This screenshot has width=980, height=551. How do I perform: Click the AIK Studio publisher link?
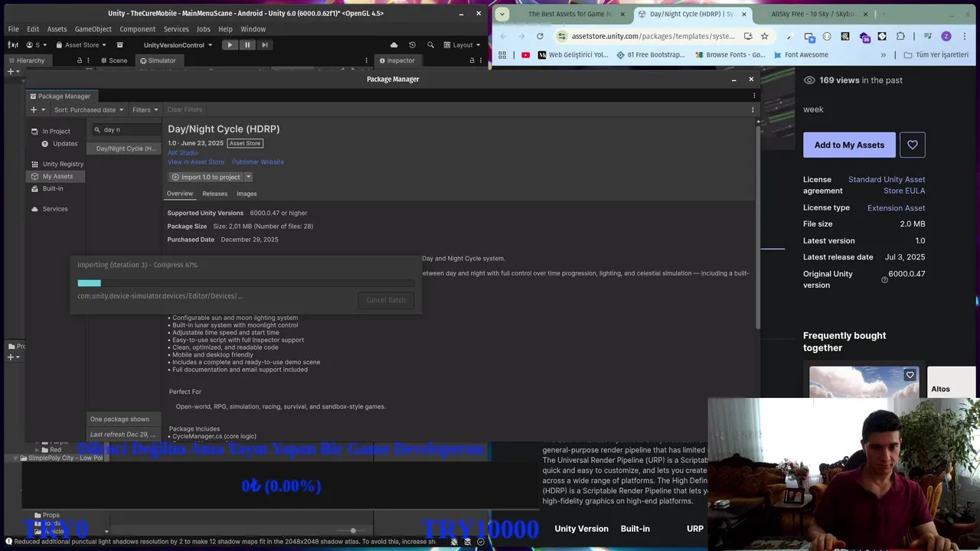click(183, 153)
